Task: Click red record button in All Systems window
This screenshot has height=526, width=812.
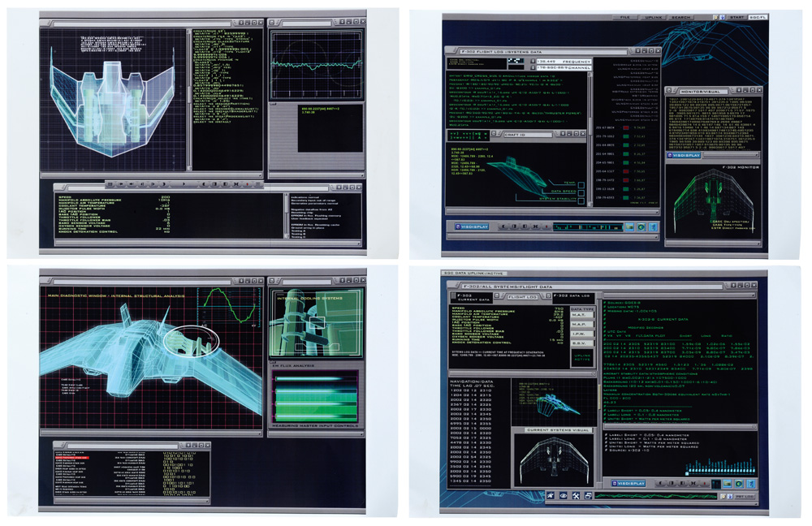Action: pyautogui.click(x=705, y=483)
